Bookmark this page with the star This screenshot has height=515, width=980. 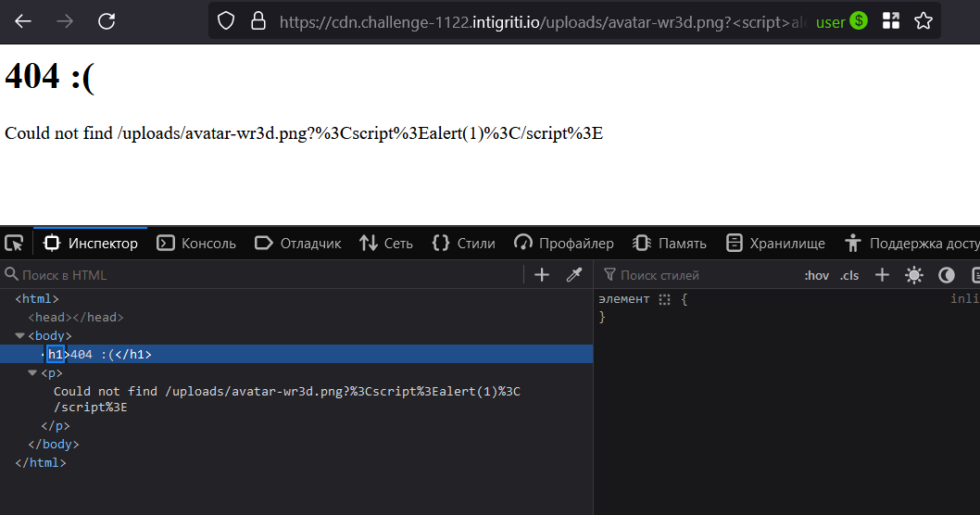pyautogui.click(x=923, y=21)
